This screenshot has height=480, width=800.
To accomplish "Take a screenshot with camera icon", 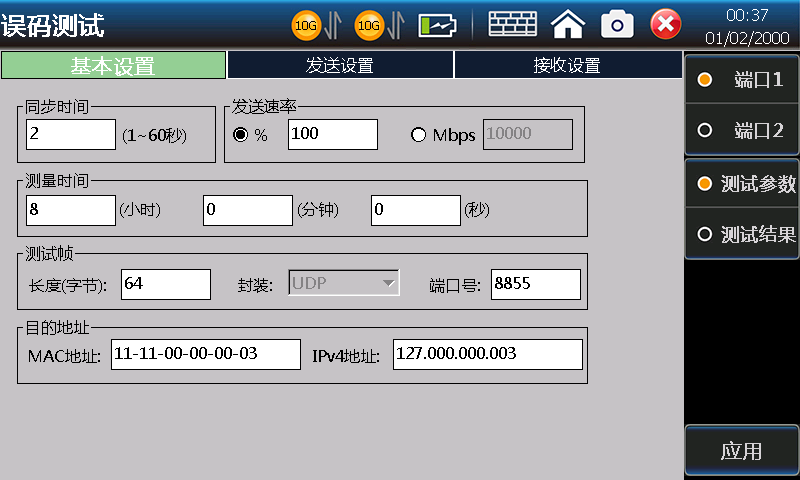I will 617,24.
